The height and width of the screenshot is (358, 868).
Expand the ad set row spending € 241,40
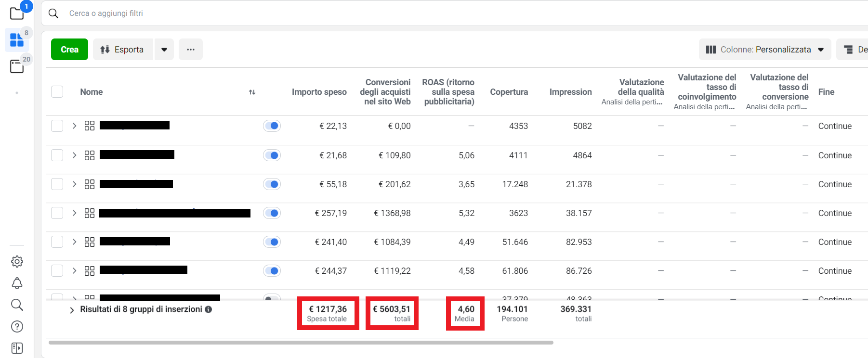pyautogui.click(x=74, y=242)
